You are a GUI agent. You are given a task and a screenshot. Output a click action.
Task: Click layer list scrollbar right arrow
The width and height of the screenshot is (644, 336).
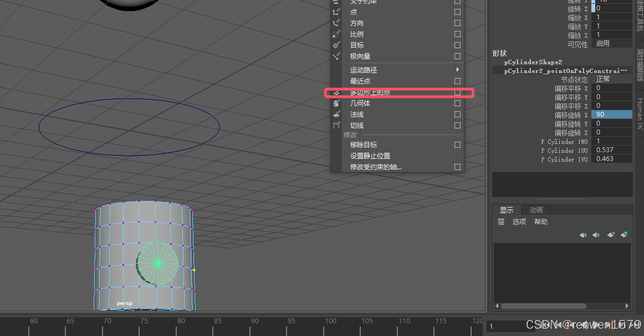pos(627,306)
